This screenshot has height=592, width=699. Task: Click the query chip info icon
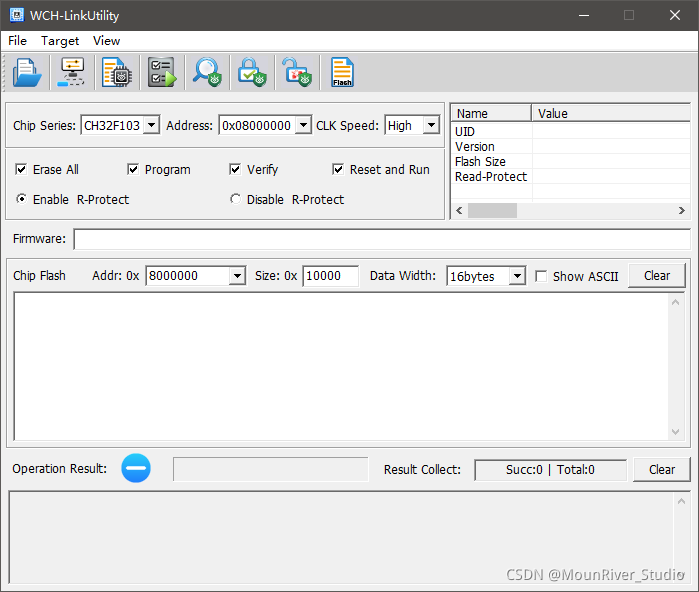(117, 72)
